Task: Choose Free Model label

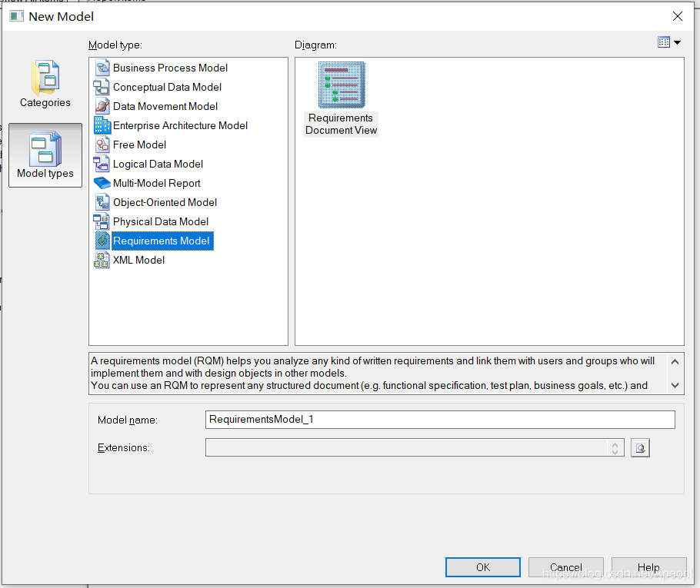Action: pyautogui.click(x=139, y=145)
